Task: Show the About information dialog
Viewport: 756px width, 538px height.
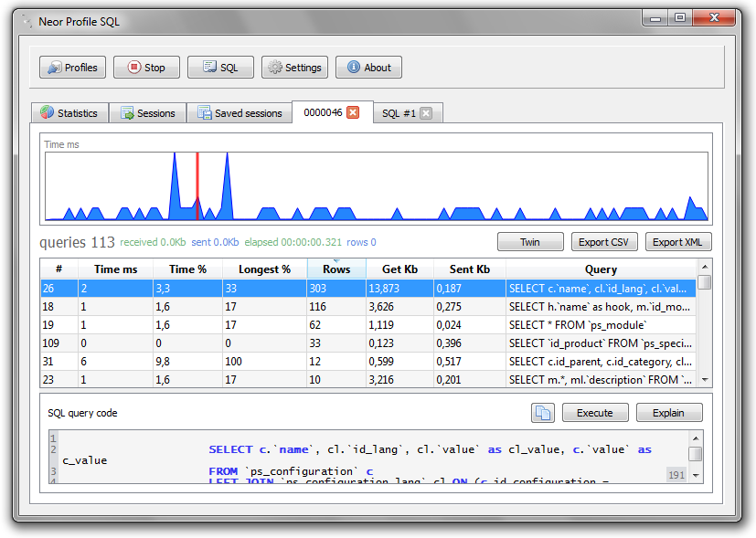Action: (368, 68)
